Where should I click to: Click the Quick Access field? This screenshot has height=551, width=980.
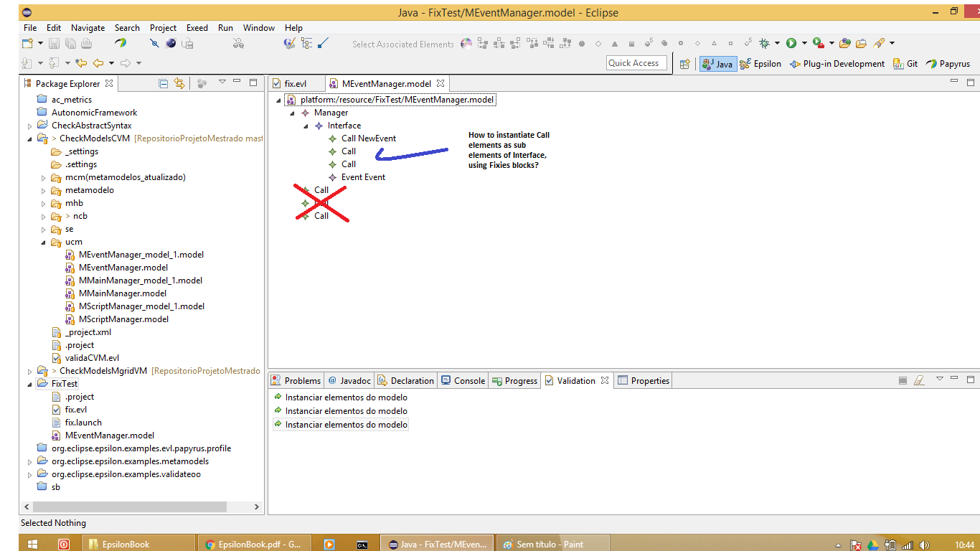tap(637, 63)
